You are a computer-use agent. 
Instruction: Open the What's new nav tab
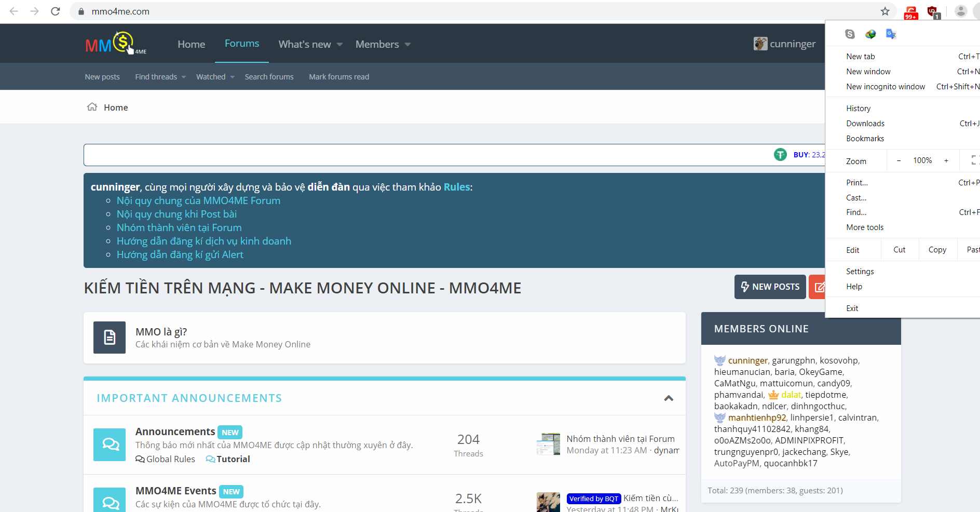point(305,44)
